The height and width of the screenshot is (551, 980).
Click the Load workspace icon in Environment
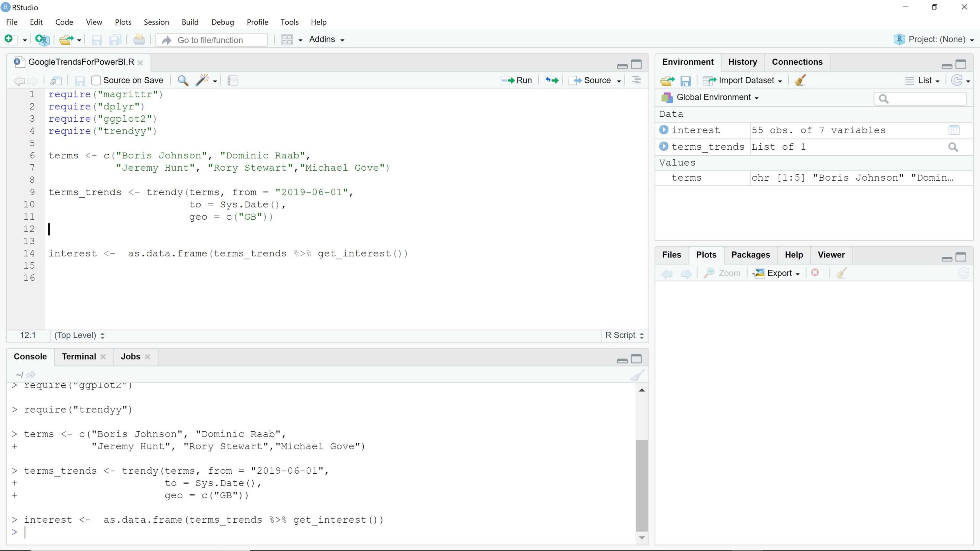click(667, 81)
